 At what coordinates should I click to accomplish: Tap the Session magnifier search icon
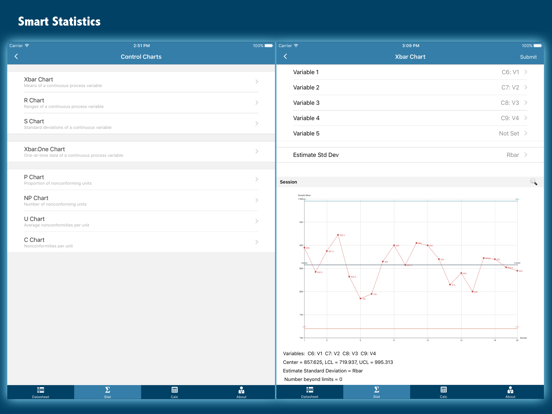click(534, 182)
